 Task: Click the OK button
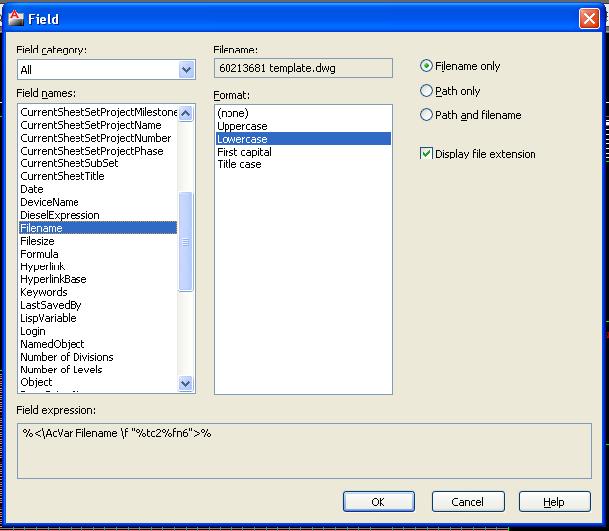pyautogui.click(x=379, y=502)
